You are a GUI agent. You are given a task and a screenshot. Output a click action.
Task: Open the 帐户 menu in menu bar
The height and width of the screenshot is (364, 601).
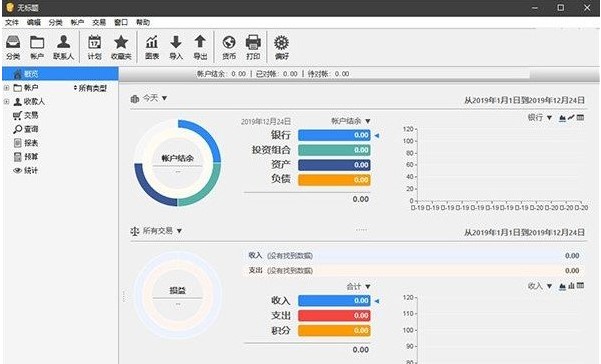[77, 22]
